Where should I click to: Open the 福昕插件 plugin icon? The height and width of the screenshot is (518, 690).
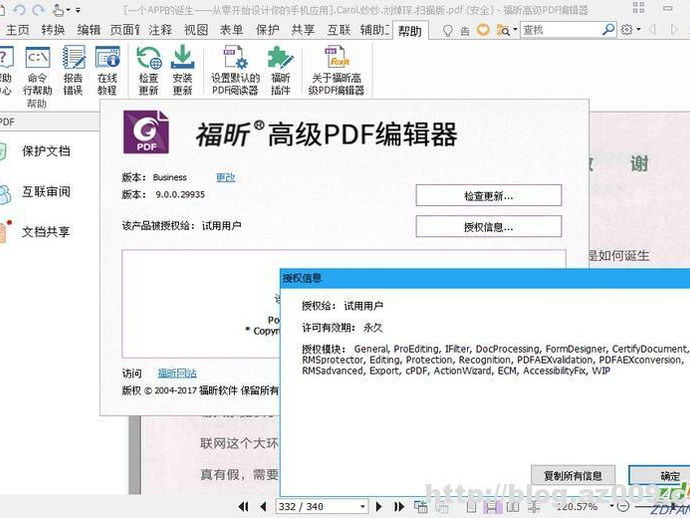(280, 70)
